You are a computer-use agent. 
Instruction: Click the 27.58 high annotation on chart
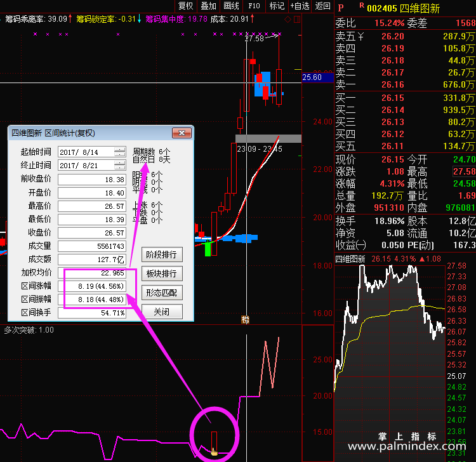click(255, 39)
